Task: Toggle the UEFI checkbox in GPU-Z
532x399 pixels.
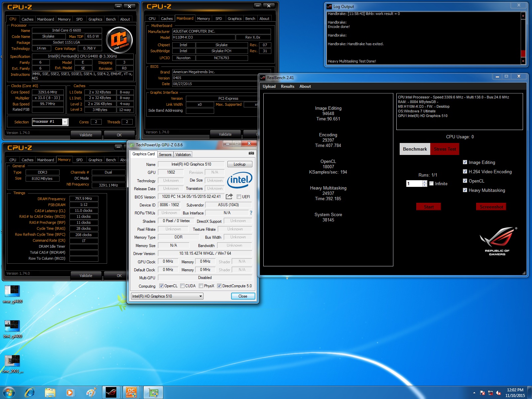Action: 239,197
